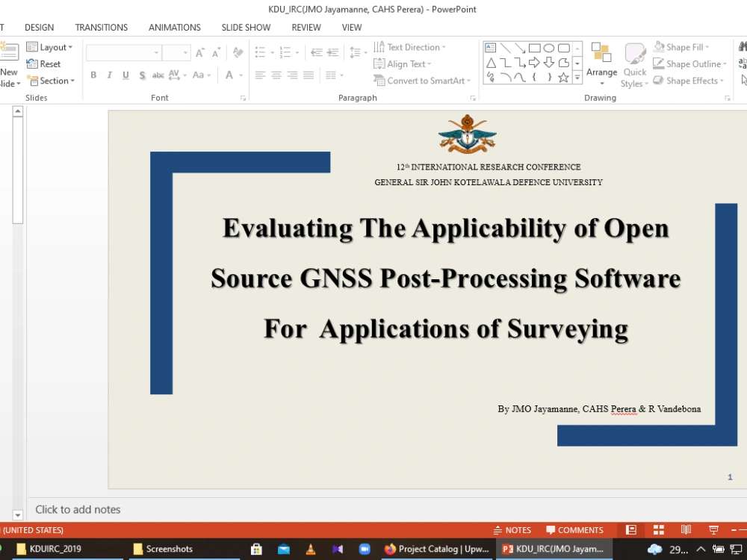Open Zoom from the taskbar
The image size is (747, 560).
click(365, 549)
